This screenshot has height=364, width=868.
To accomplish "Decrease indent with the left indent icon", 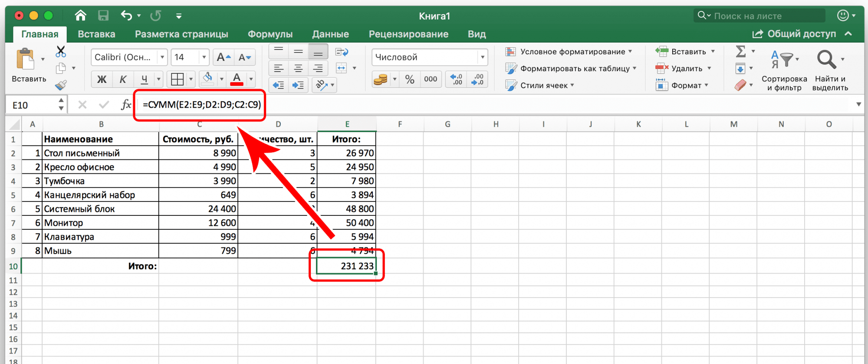I will pyautogui.click(x=278, y=85).
